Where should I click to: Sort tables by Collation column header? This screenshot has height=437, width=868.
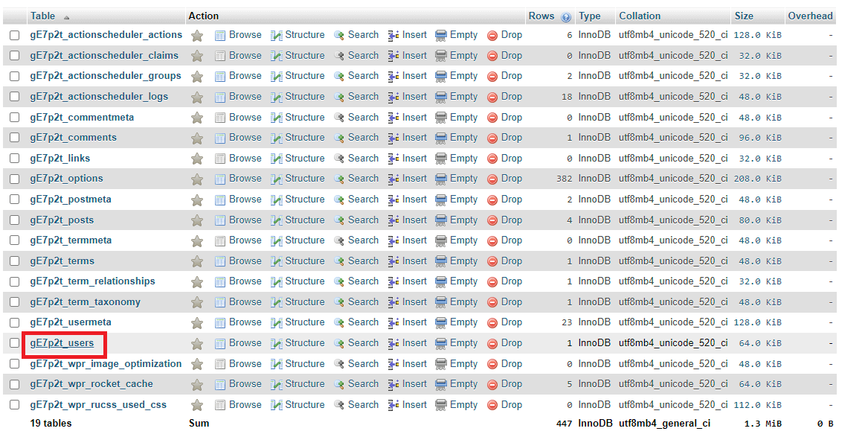[x=640, y=16]
